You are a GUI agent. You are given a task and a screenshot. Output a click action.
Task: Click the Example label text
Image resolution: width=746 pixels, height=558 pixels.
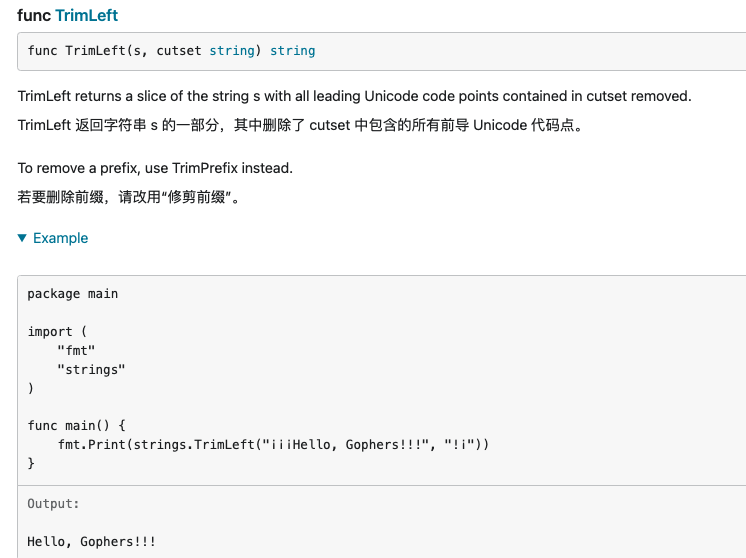pyautogui.click(x=60, y=238)
